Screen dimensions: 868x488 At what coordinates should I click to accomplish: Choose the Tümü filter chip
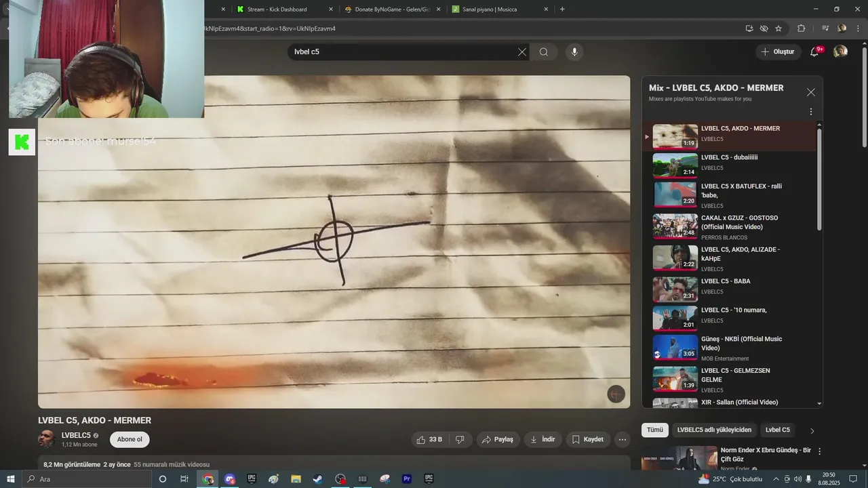(655, 430)
